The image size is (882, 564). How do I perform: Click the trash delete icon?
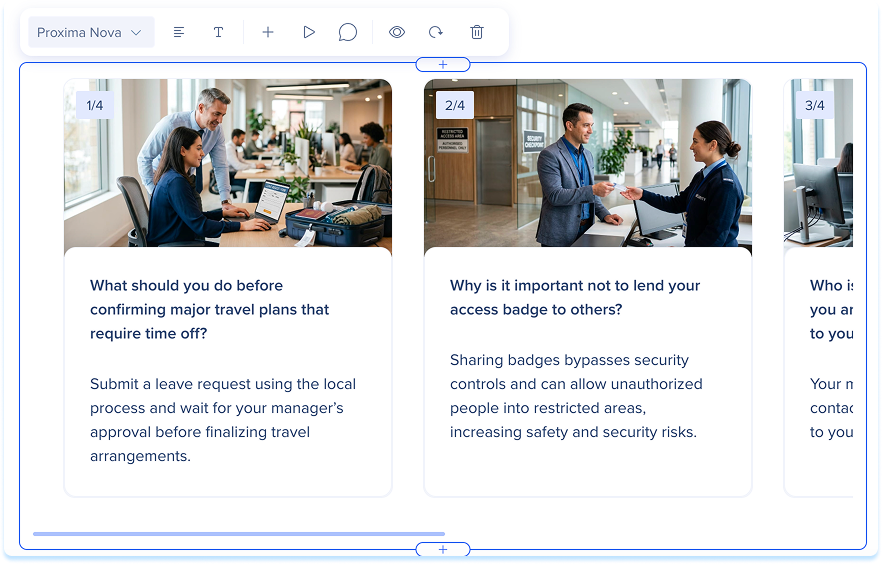pos(476,33)
